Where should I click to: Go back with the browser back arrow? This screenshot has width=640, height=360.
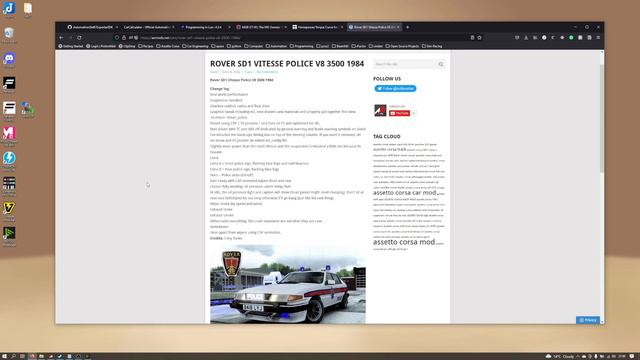pos(61,38)
